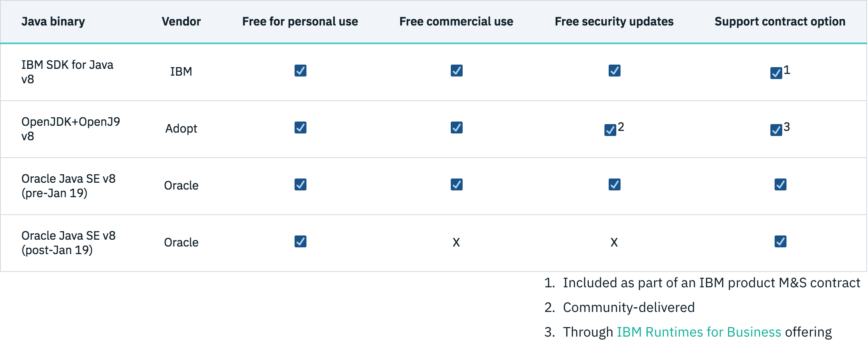The image size is (868, 340).
Task: Click Oracle pre-Jan 19 personal use checkmark
Action: click(x=300, y=184)
